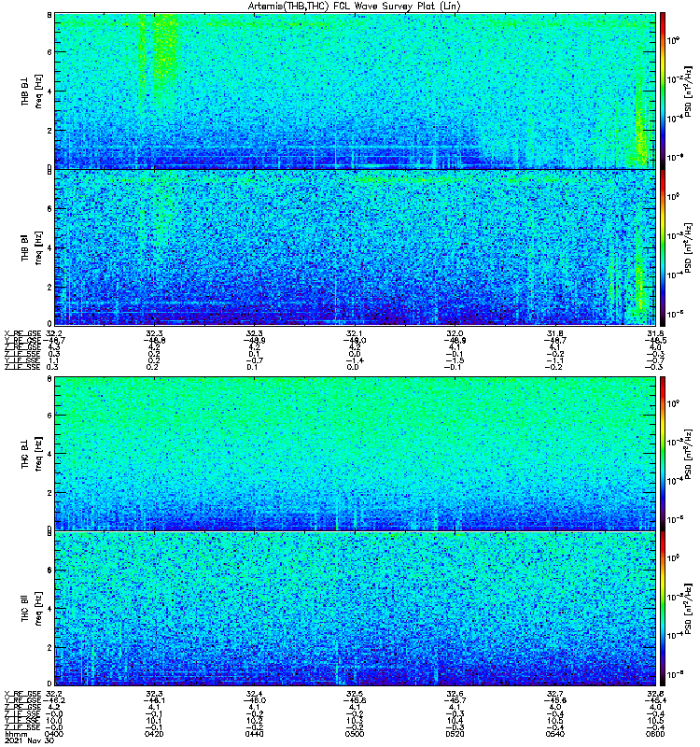Click THB position value 32.0
The width and height of the screenshot is (700, 747).
pyautogui.click(x=455, y=333)
